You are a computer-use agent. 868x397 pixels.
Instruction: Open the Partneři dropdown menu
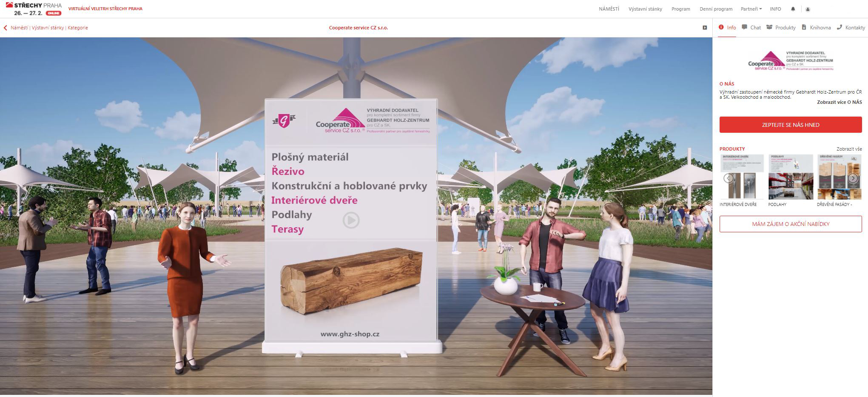(751, 9)
